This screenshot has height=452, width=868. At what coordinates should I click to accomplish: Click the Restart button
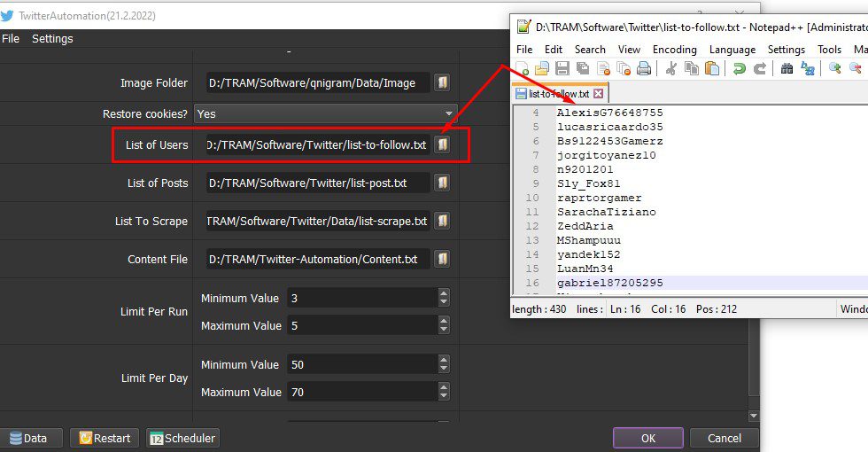[105, 438]
